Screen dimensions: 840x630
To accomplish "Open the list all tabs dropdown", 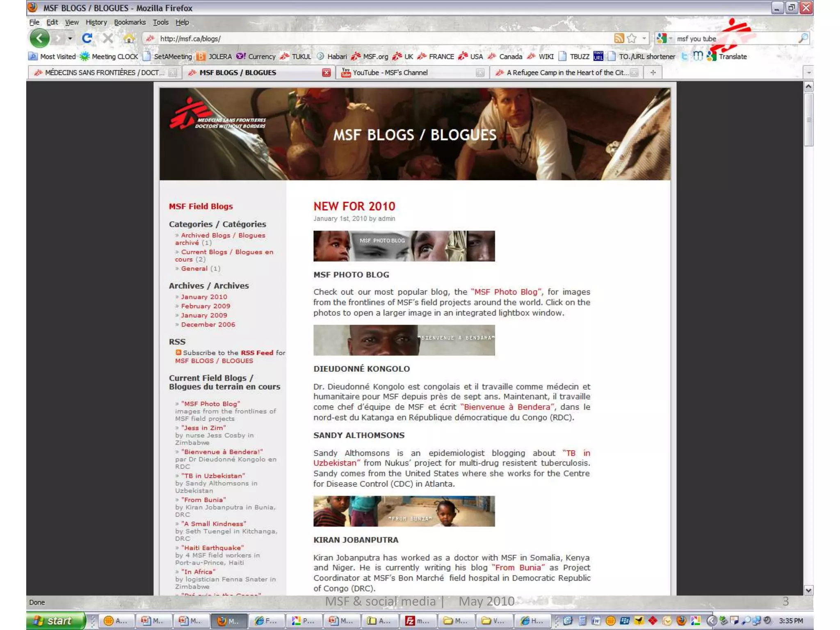I will coord(808,73).
